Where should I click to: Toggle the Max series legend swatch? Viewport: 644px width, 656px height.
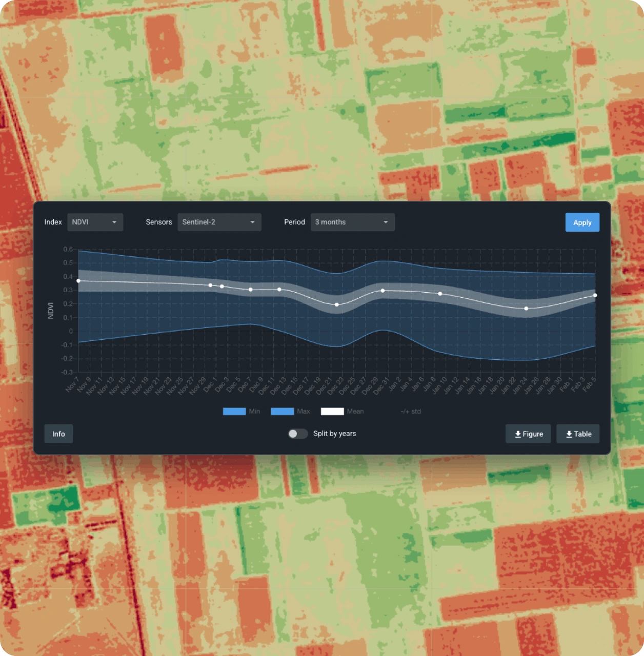282,412
